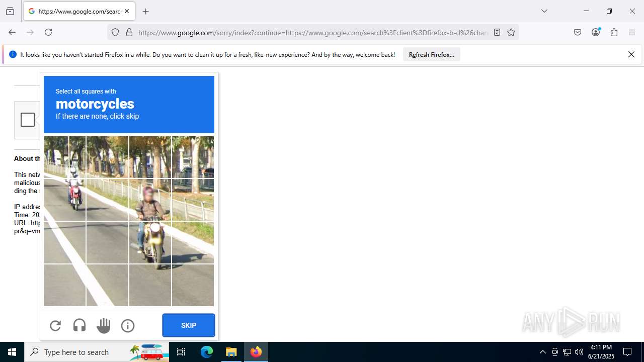Open Task View on the taskbar
The height and width of the screenshot is (362, 644).
(x=182, y=352)
